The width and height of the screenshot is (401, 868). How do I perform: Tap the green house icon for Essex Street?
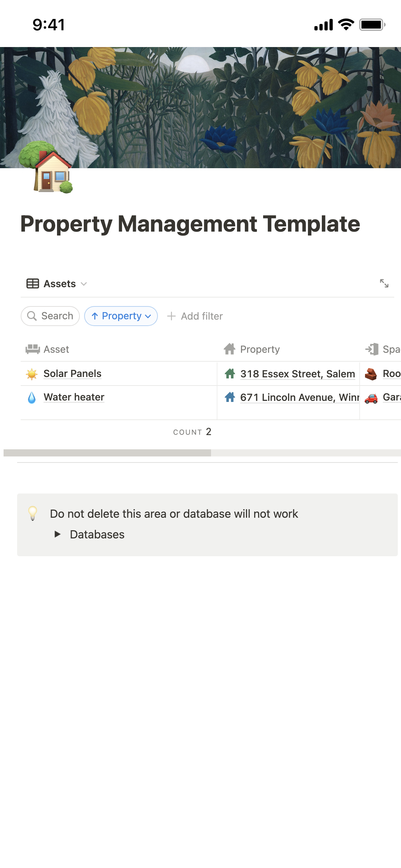(230, 374)
